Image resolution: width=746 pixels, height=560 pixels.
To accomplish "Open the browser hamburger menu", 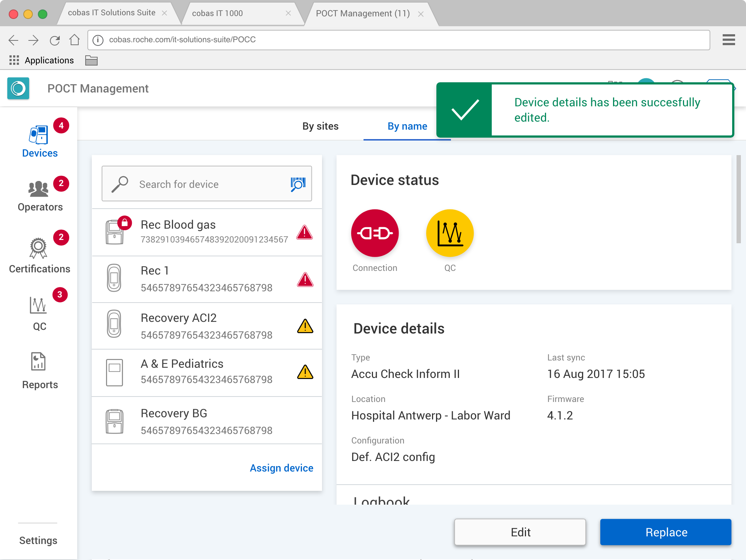I will (729, 40).
